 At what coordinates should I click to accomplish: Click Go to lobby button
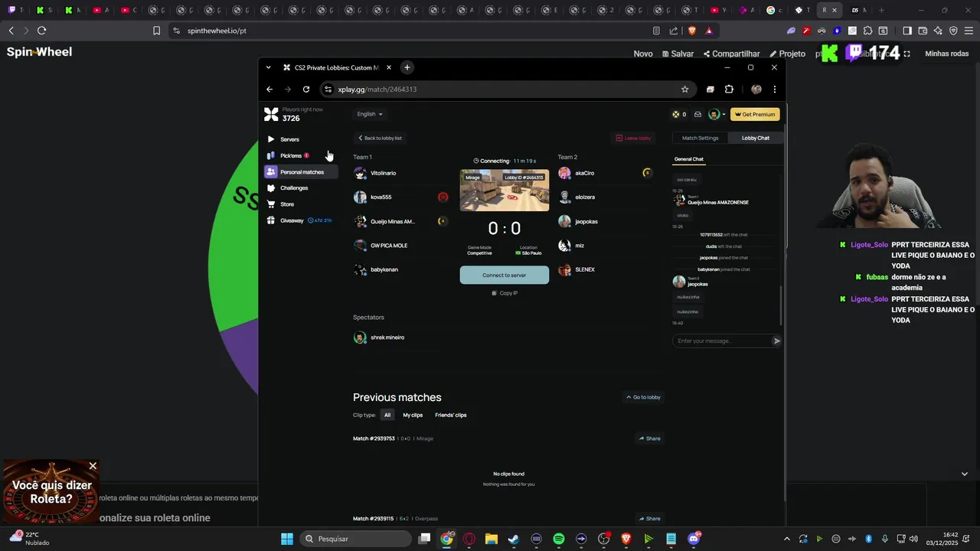644,397
